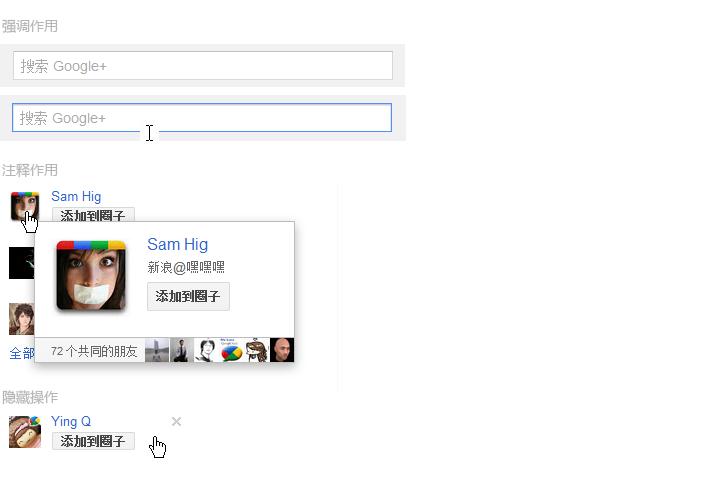Open Sam Hig's small avatar in the list
Viewport: 720px width, 486px height.
[x=25, y=206]
